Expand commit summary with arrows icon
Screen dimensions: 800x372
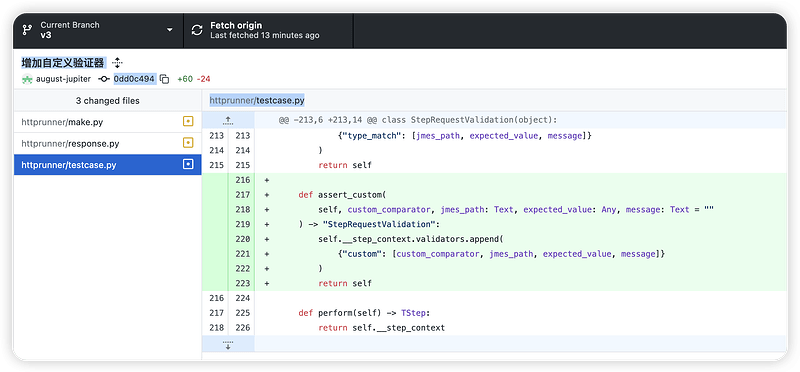[117, 63]
